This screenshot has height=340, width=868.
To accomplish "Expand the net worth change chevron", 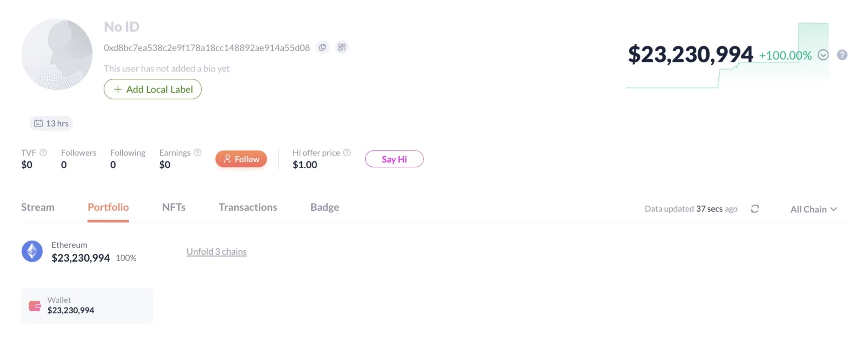I will 823,55.
